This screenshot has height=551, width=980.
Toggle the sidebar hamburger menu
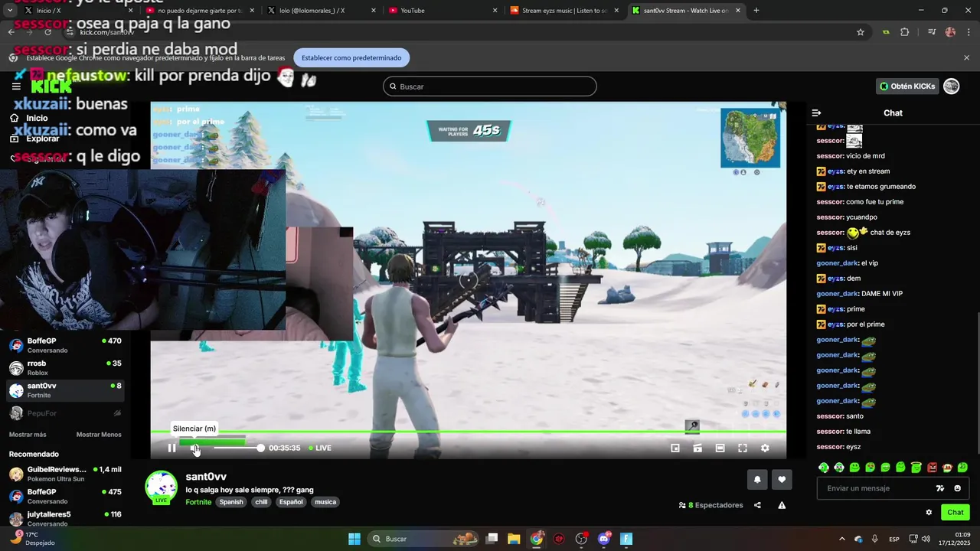[16, 86]
